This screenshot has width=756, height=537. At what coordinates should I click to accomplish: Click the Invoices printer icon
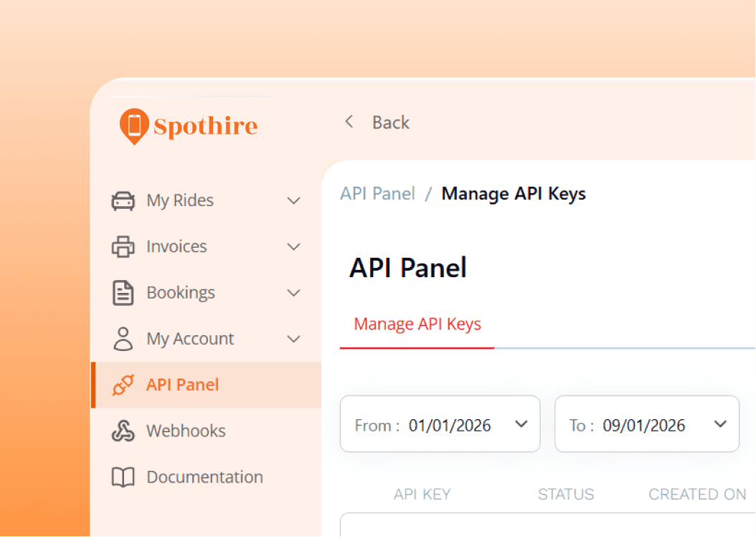point(123,246)
